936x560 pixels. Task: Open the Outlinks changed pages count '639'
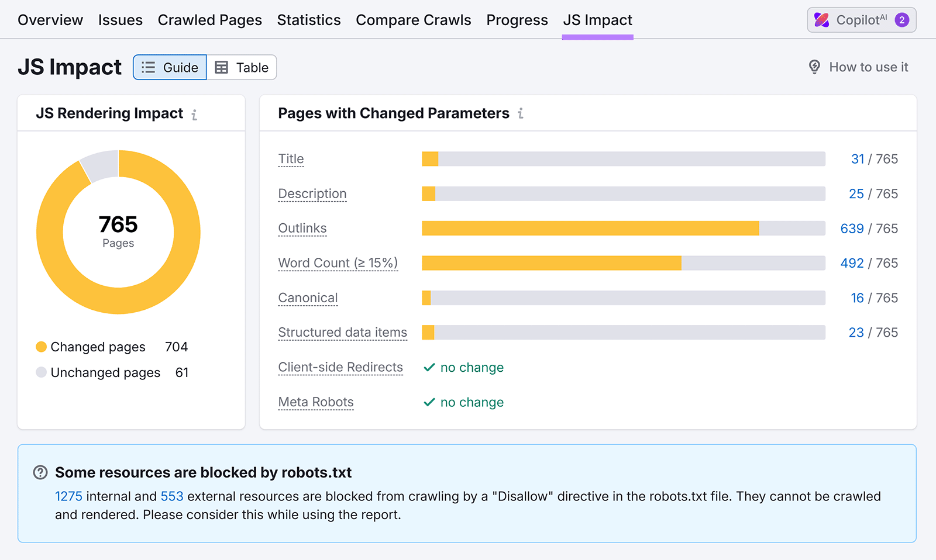coord(852,229)
